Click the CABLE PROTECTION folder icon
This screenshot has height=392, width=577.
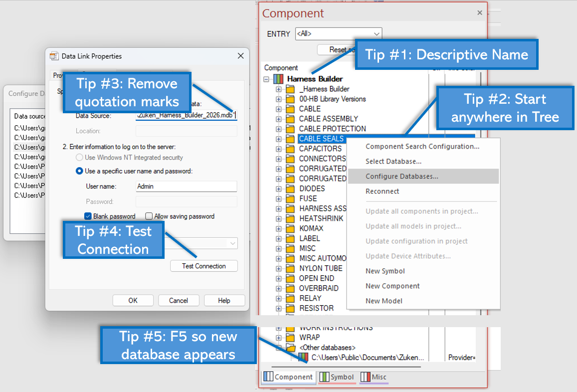pos(290,129)
